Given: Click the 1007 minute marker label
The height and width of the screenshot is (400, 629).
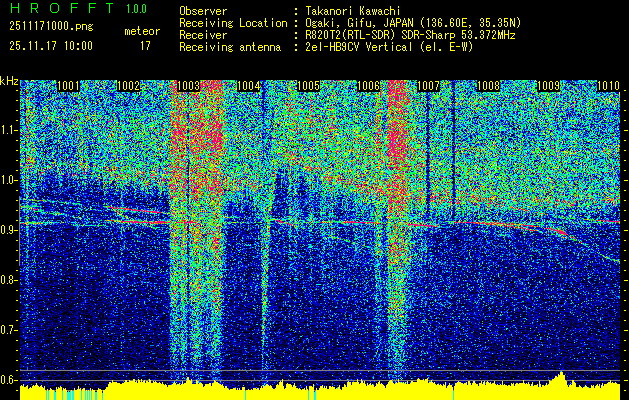Looking at the screenshot, I should tap(428, 86).
